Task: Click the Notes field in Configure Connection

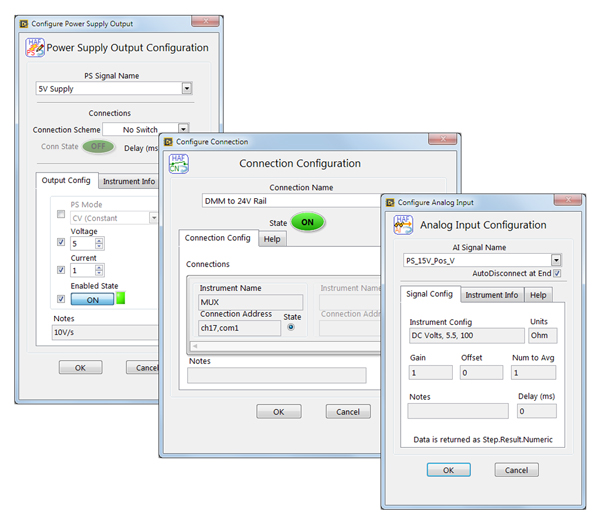Action: 277,375
